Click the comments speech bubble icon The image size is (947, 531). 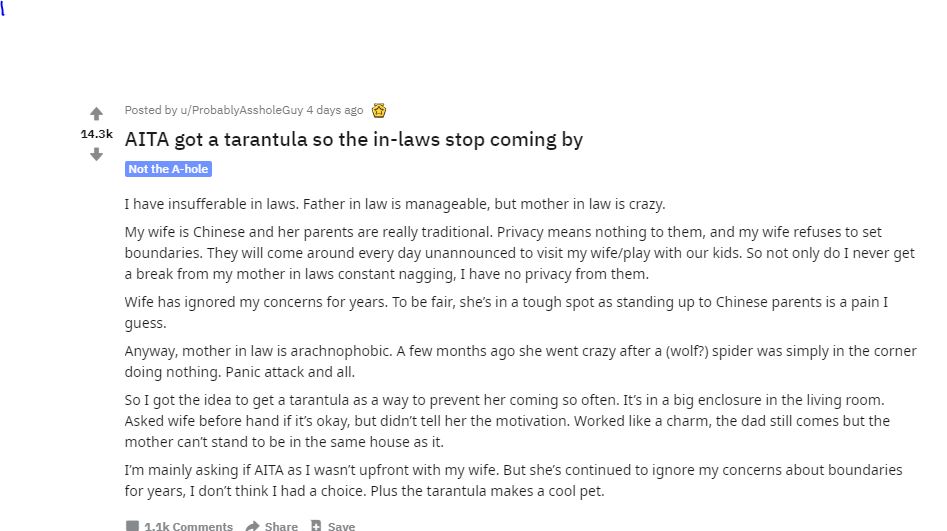click(x=132, y=526)
